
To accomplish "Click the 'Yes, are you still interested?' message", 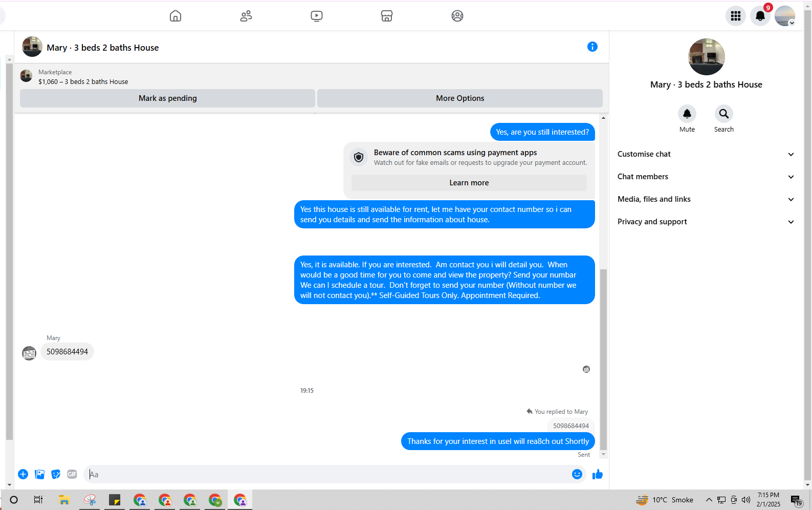I will pos(542,132).
